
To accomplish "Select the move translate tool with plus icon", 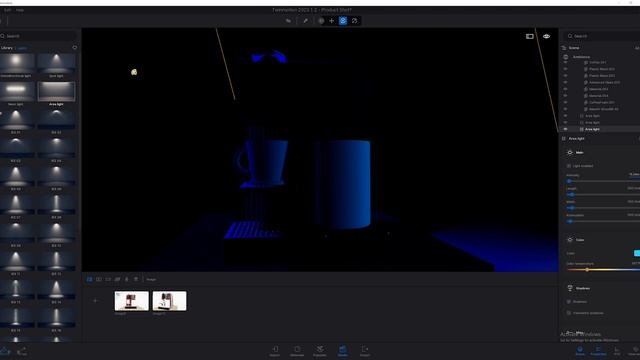I will (331, 21).
